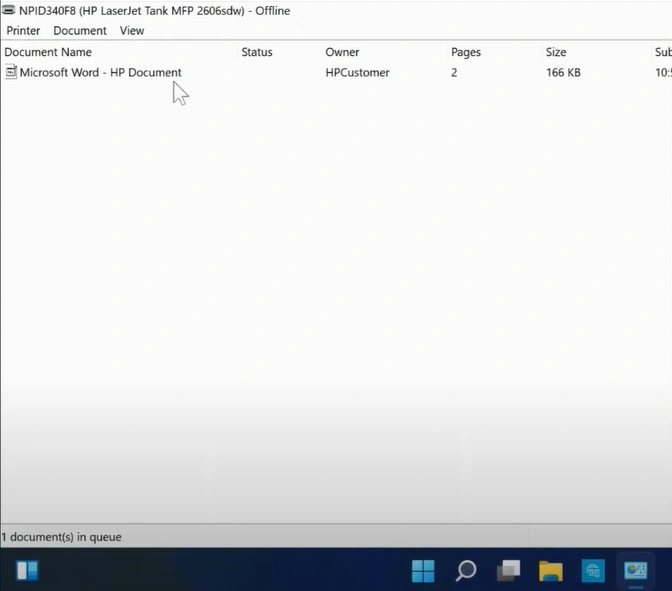This screenshot has height=591, width=672.
Task: Sort by Pages column header
Action: (x=466, y=52)
